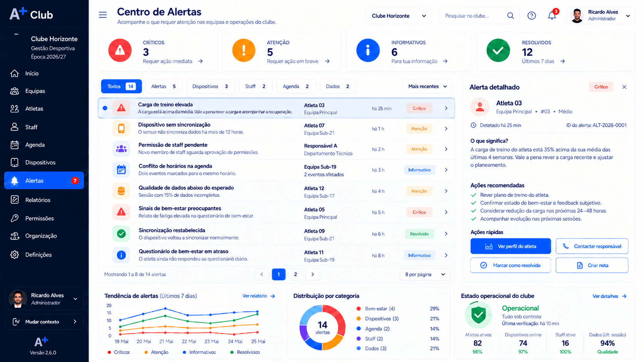This screenshot has height=362, width=644.
Task: Click Contactar responsável button
Action: [x=592, y=246]
